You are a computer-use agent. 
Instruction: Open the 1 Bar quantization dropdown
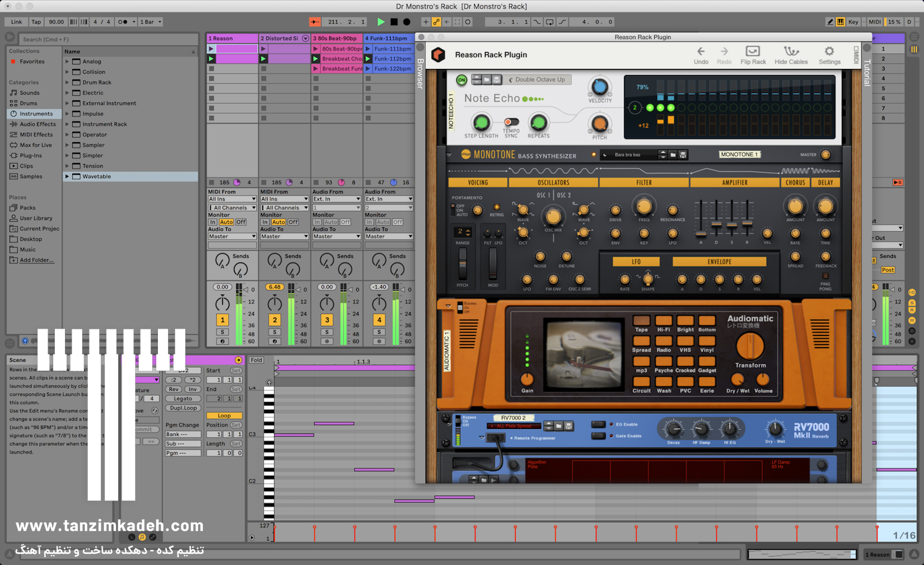(151, 22)
